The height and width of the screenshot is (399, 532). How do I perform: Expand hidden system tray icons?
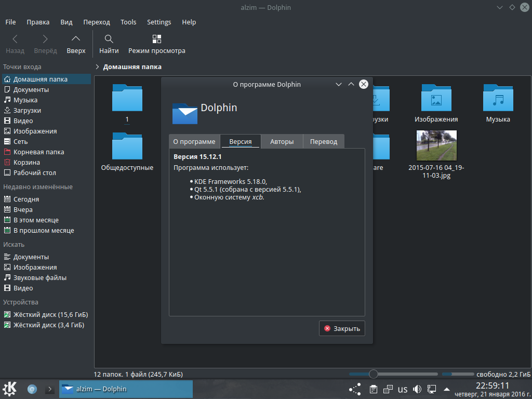447,389
